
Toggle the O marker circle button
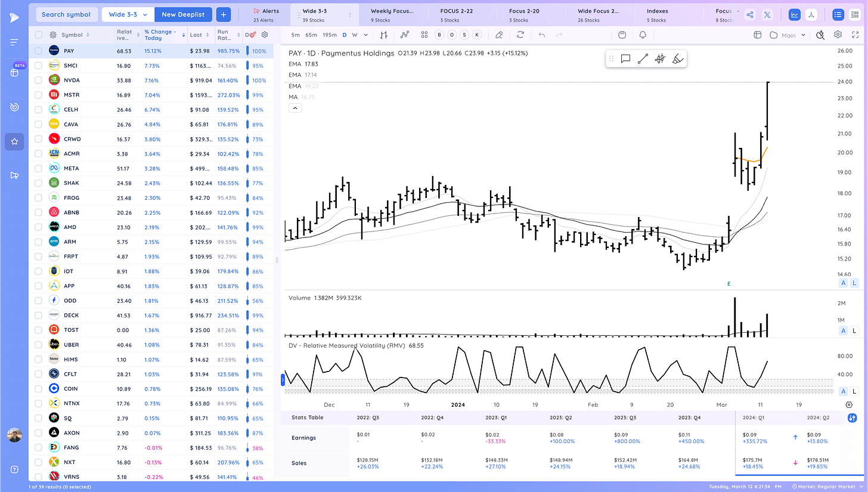[452, 35]
